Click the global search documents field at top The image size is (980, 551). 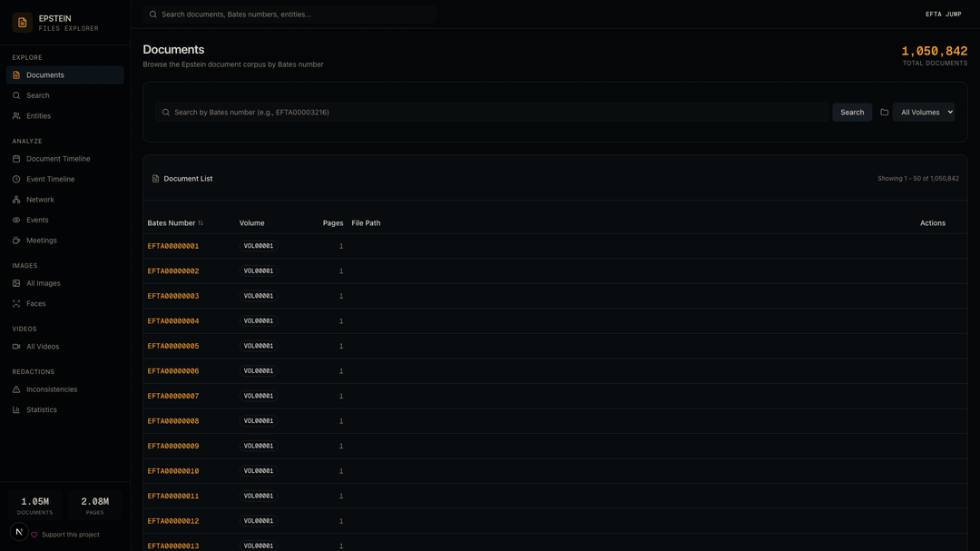[290, 15]
